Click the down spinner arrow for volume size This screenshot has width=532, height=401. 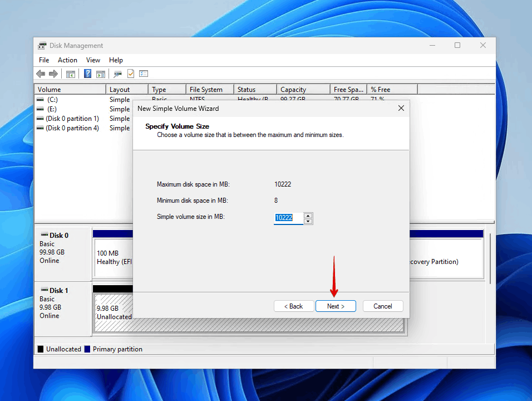(309, 221)
